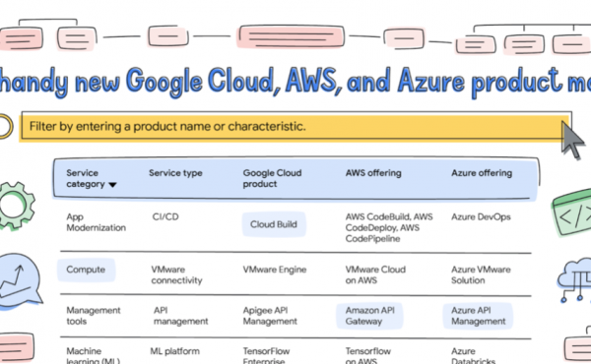Image resolution: width=591 pixels, height=364 pixels.
Task: Click the wide pink box in top diagram
Action: 291,36
